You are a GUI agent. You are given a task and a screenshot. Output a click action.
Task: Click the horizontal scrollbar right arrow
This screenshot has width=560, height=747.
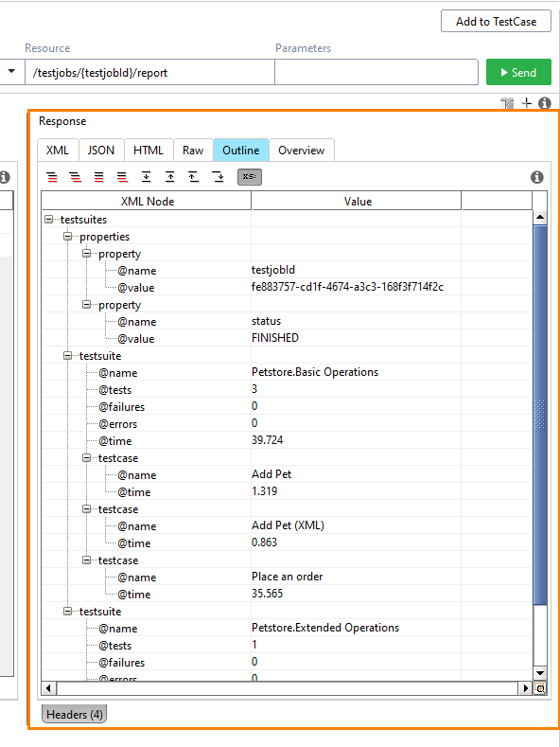click(526, 688)
